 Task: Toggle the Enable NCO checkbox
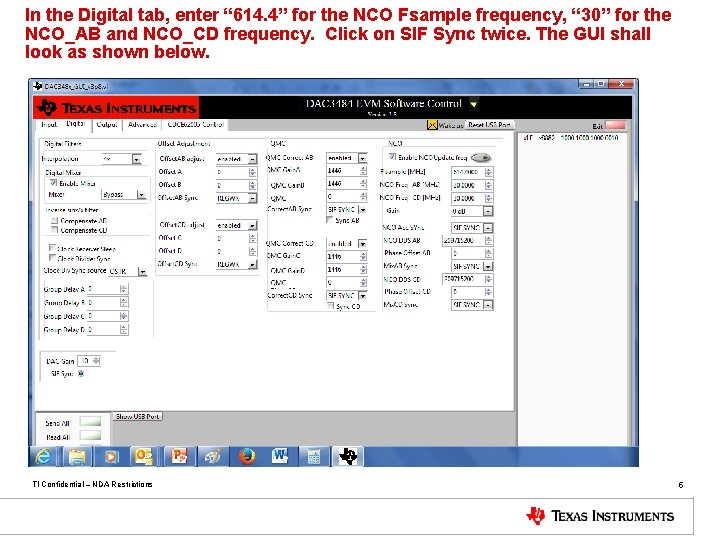(392, 157)
